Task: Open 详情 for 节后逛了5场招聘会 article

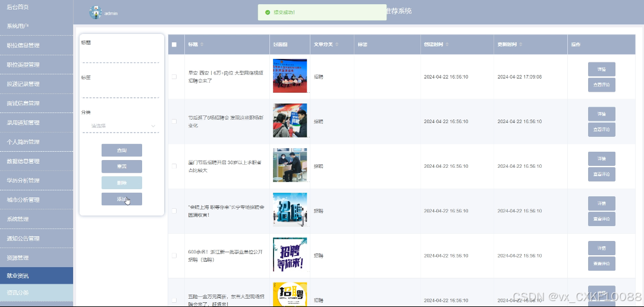Action: (x=601, y=114)
